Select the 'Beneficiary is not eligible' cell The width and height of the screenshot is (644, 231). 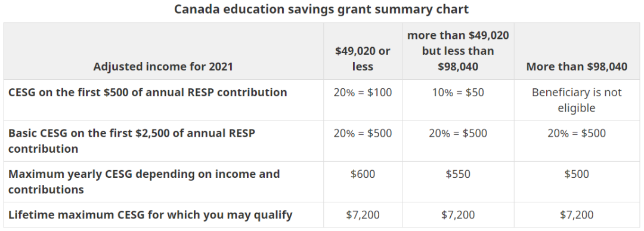[577, 100]
